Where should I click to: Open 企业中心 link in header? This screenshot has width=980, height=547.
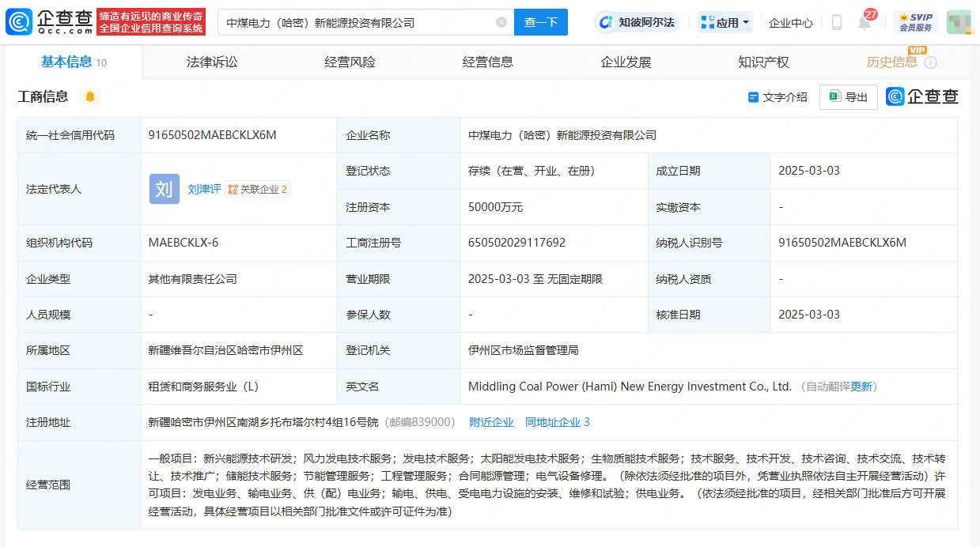click(x=790, y=23)
